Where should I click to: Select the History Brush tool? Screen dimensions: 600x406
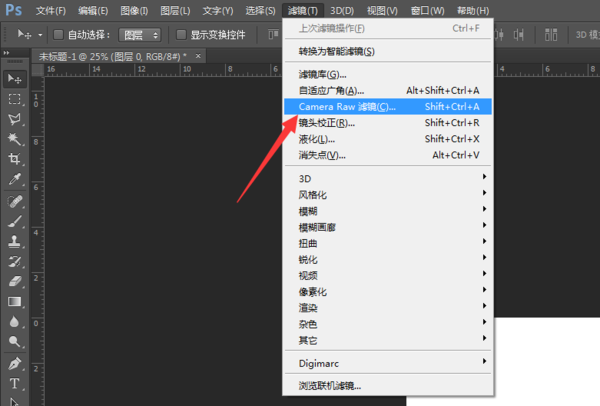pos(15,261)
